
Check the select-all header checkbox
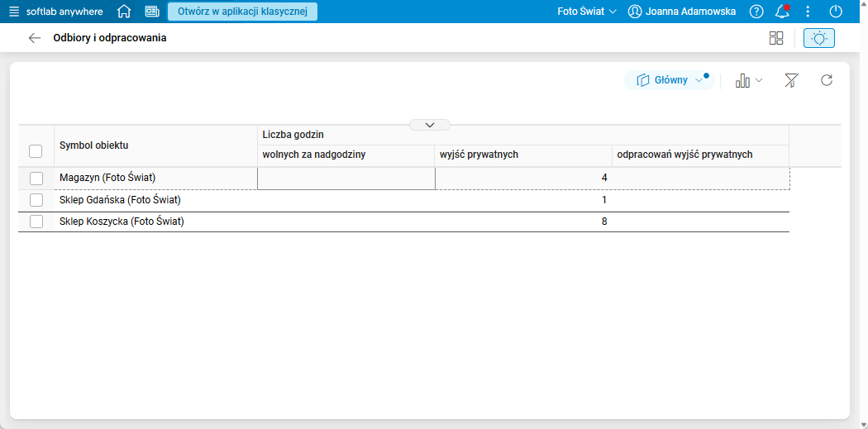pyautogui.click(x=36, y=151)
